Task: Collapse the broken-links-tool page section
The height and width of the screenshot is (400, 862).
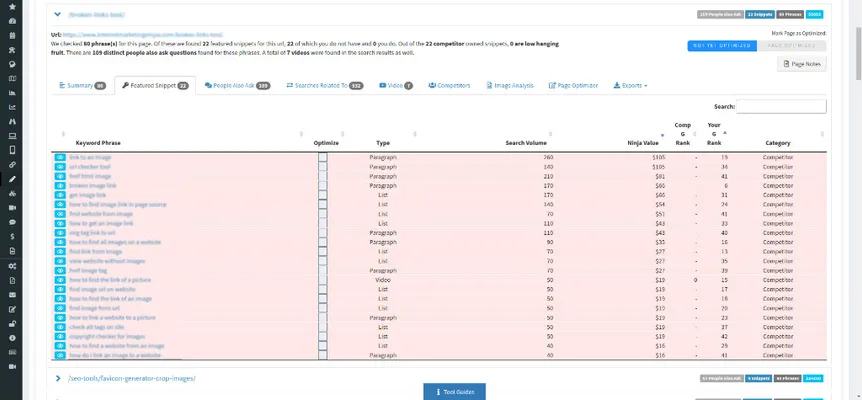Action: click(x=58, y=15)
